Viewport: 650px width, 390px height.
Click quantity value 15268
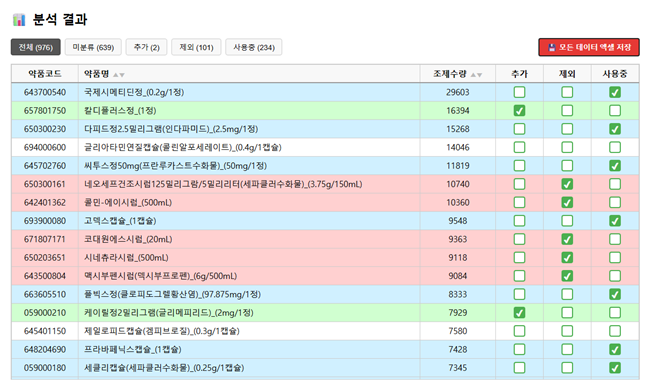pyautogui.click(x=458, y=129)
